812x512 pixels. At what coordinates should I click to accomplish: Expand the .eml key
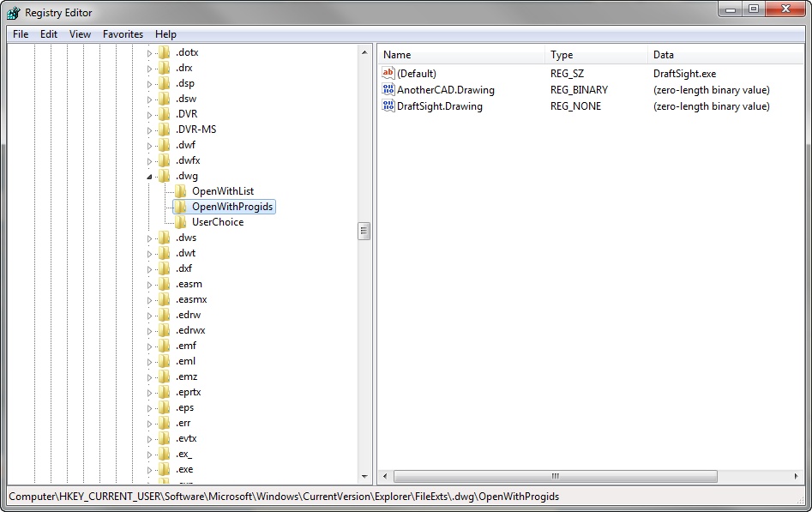149,362
